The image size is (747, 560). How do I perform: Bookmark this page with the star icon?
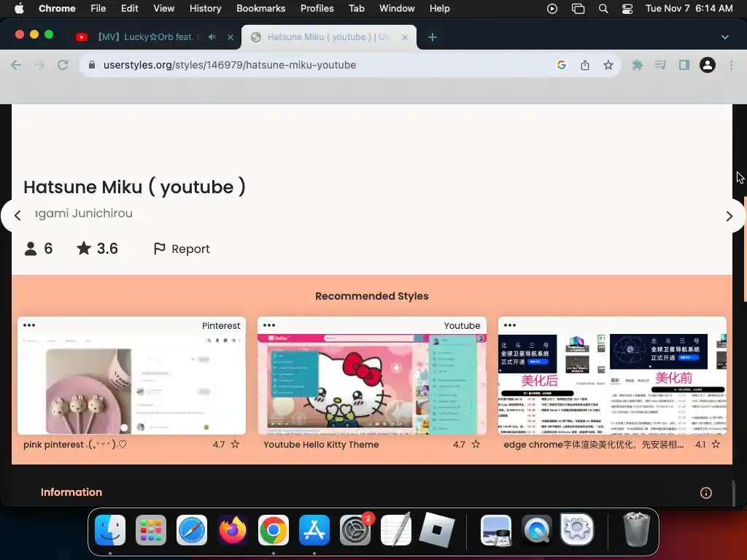[x=608, y=65]
